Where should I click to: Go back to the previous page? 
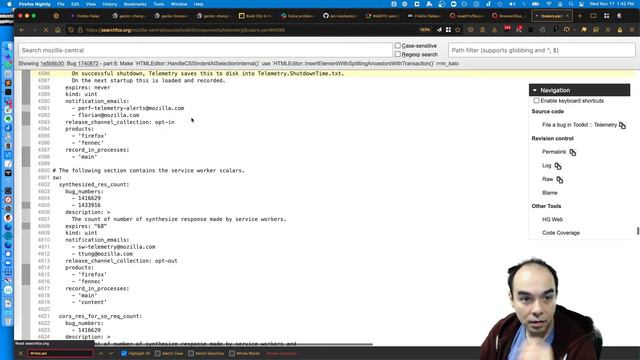coord(22,30)
